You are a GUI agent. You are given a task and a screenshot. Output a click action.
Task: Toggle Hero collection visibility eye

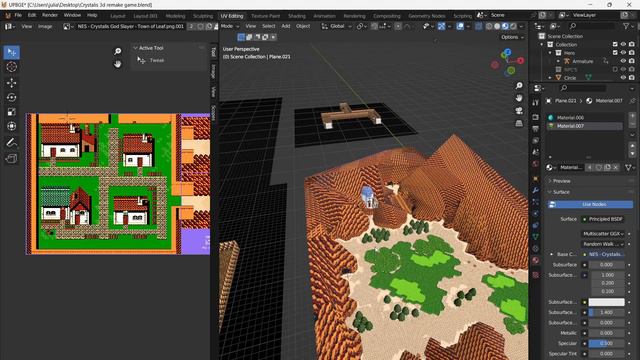pyautogui.click(x=623, y=53)
